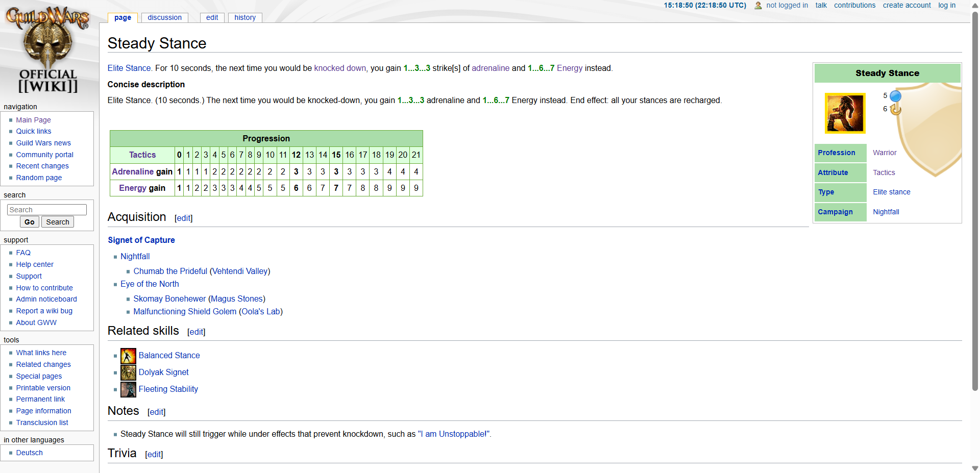Open "I am Unstoppable!" link

(454, 434)
